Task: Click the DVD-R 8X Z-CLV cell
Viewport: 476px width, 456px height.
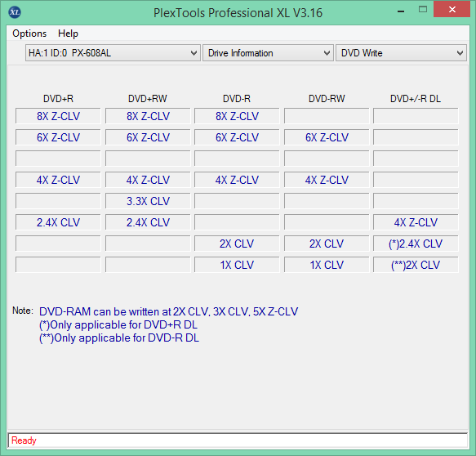Action: (237, 116)
